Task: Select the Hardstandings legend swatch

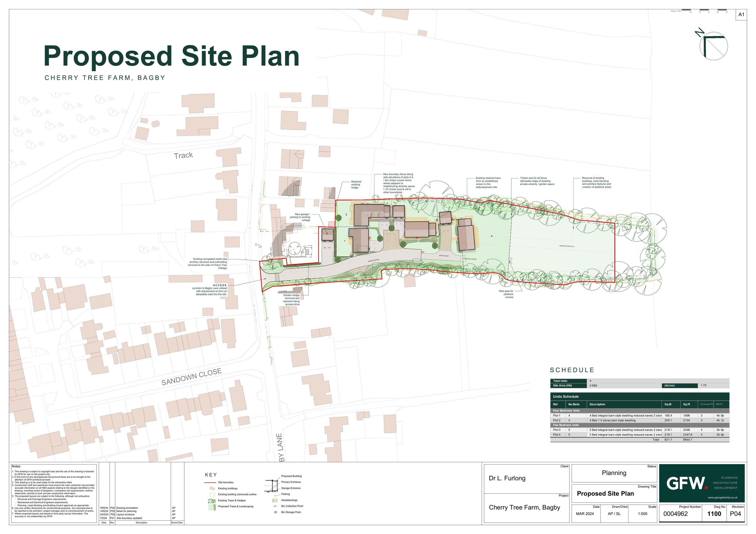Action: click(275, 501)
